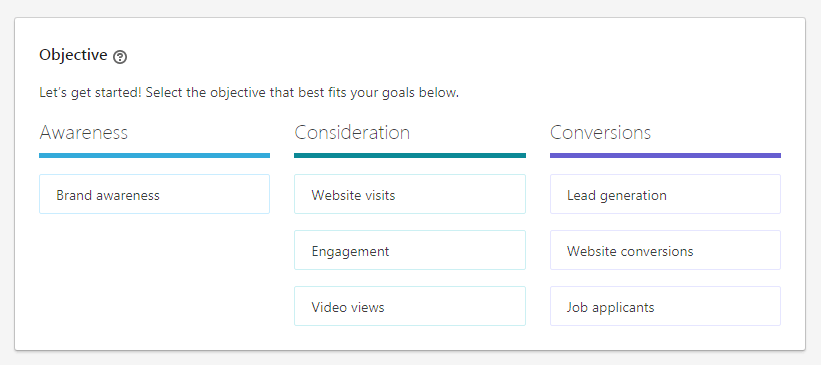This screenshot has height=365, width=821.
Task: Select the Website conversions option
Action: tap(665, 250)
